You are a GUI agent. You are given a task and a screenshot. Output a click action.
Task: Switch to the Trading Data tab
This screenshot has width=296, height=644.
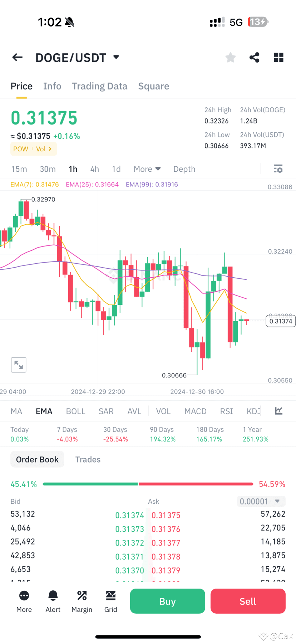[x=99, y=86]
